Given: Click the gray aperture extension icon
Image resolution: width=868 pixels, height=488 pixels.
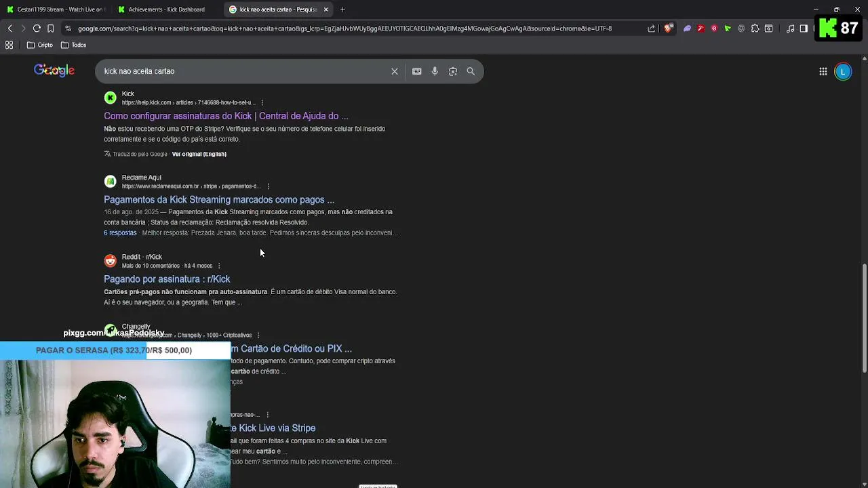Looking at the screenshot, I should (x=741, y=28).
